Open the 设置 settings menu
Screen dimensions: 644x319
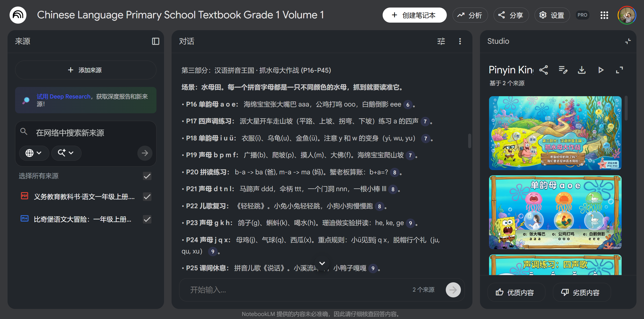pyautogui.click(x=552, y=15)
